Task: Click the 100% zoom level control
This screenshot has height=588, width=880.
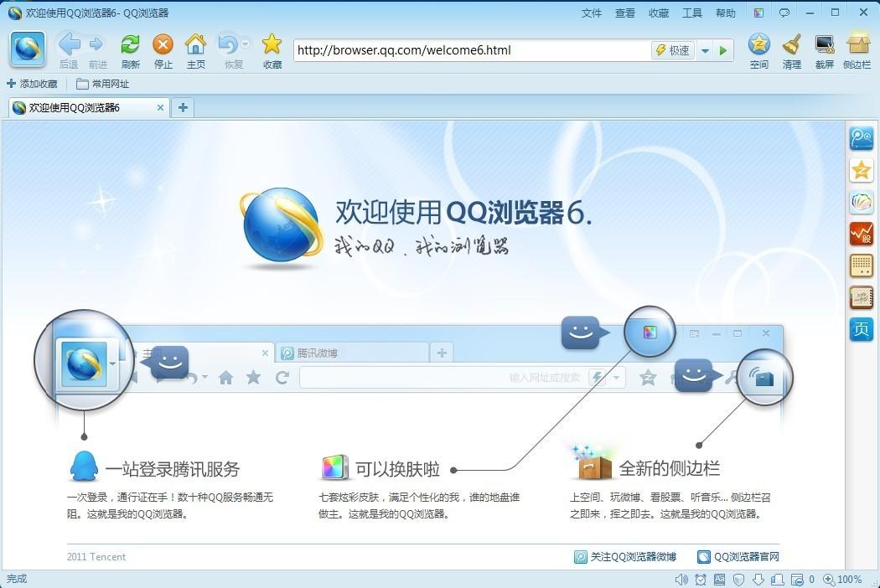Action: tap(842, 579)
